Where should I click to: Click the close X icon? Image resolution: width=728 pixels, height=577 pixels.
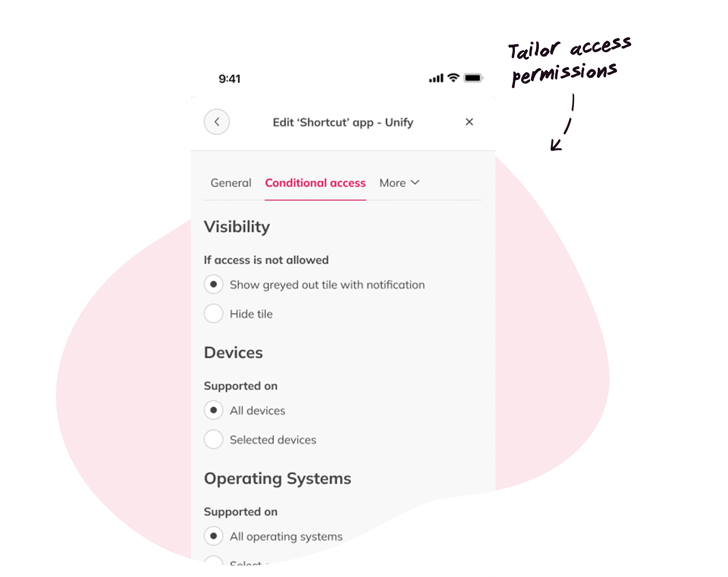470,122
